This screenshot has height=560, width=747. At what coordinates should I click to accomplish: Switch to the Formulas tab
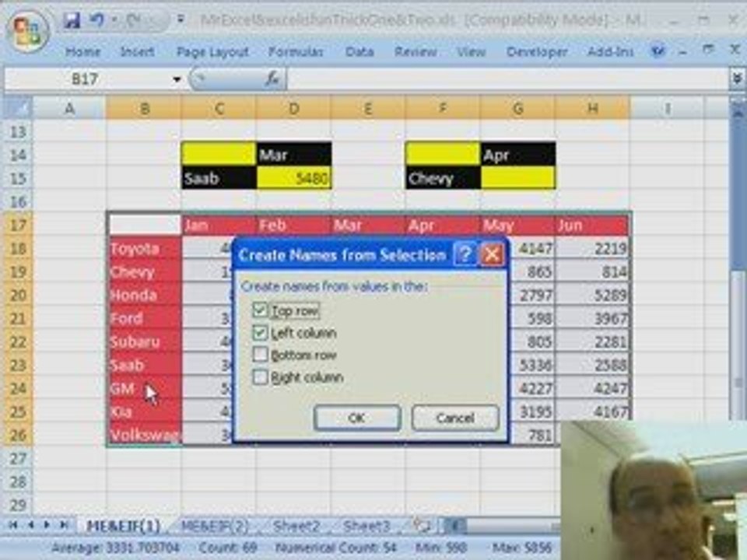pos(296,51)
